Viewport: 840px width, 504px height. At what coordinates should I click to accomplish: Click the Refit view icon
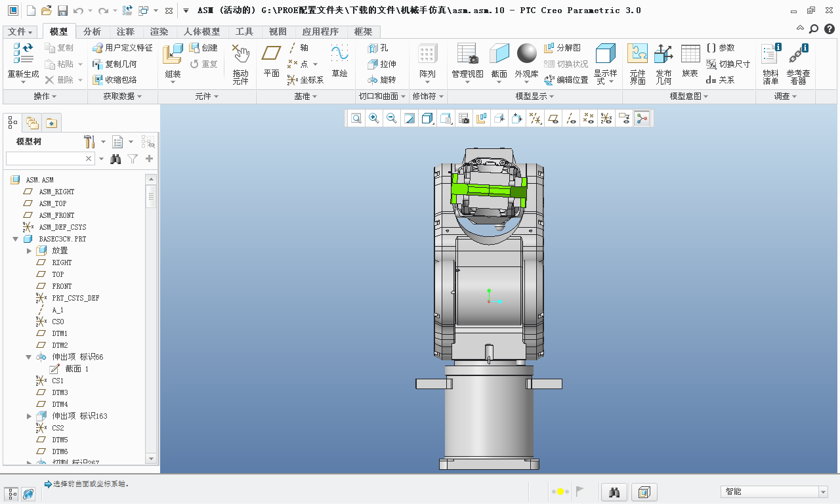tap(356, 118)
